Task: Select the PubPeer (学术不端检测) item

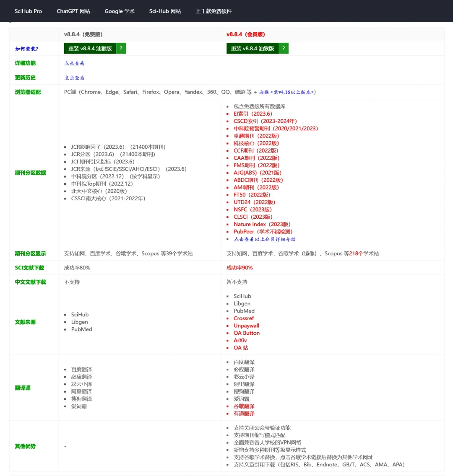Action: click(263, 232)
